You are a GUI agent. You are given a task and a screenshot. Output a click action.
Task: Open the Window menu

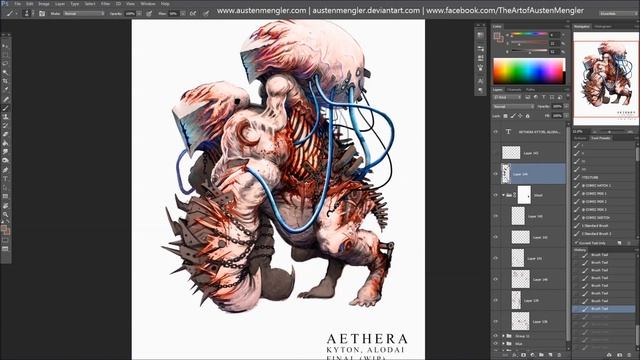tap(148, 4)
